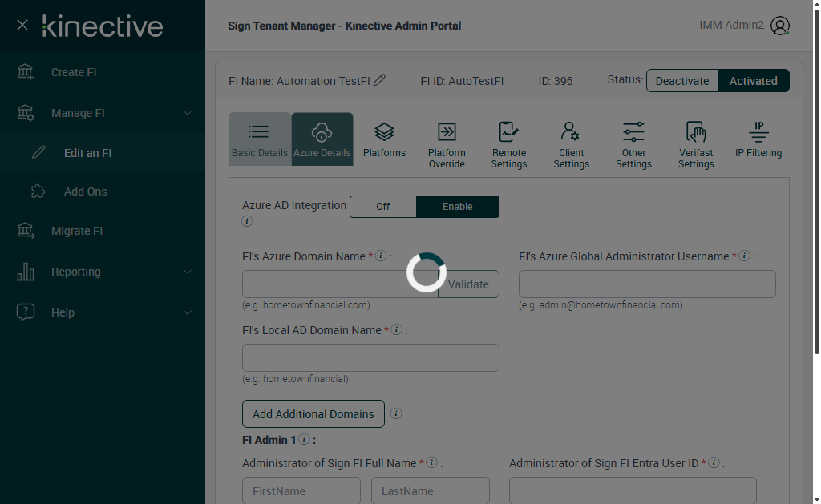Set status to Activated
The height and width of the screenshot is (504, 821).
coord(754,81)
